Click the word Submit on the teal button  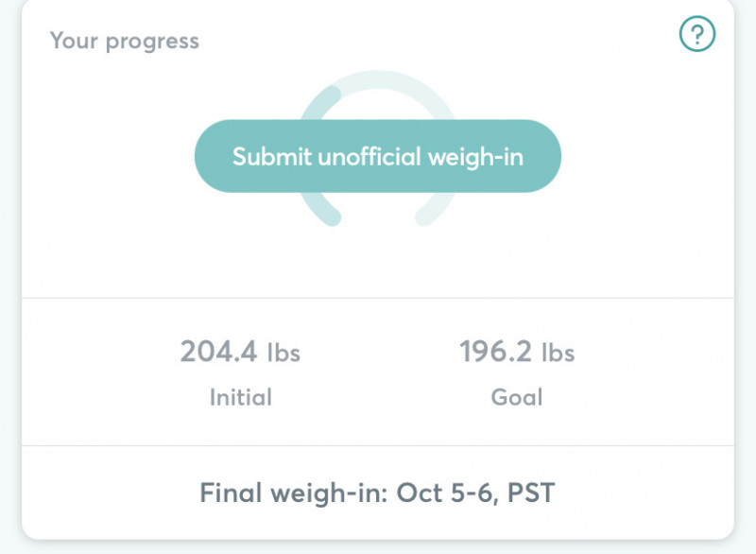coord(271,156)
